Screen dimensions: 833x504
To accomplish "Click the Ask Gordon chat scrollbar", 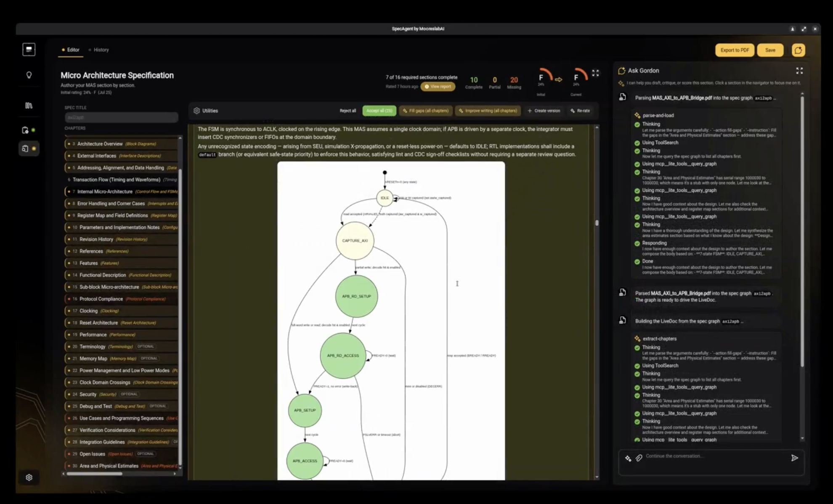I will tap(802, 231).
